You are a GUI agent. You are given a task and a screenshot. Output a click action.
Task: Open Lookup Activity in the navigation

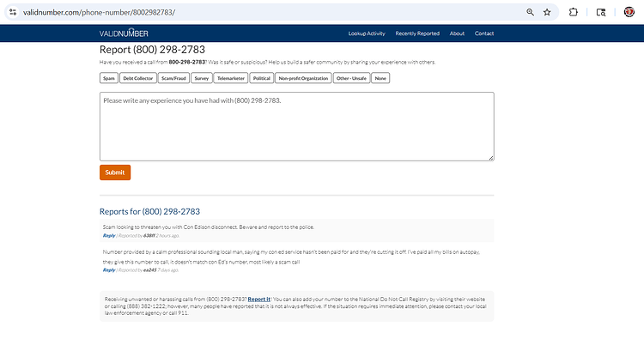[367, 33]
